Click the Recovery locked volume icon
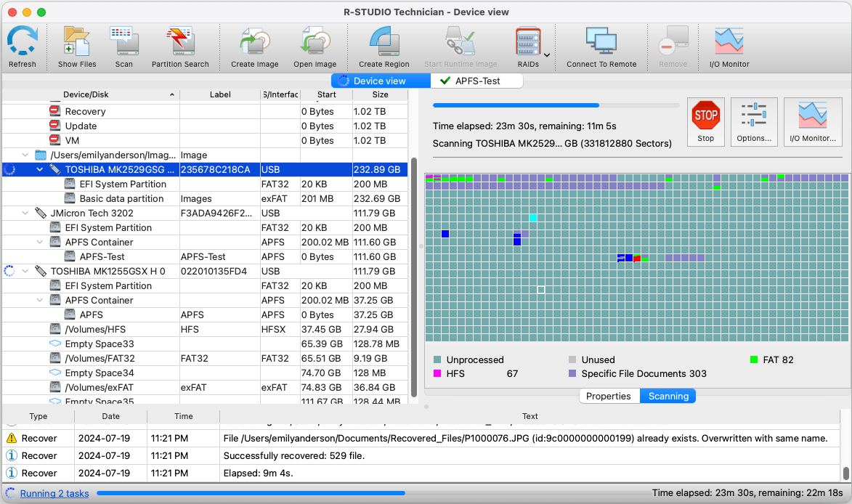Viewport: 852px width, 504px height. (x=55, y=111)
